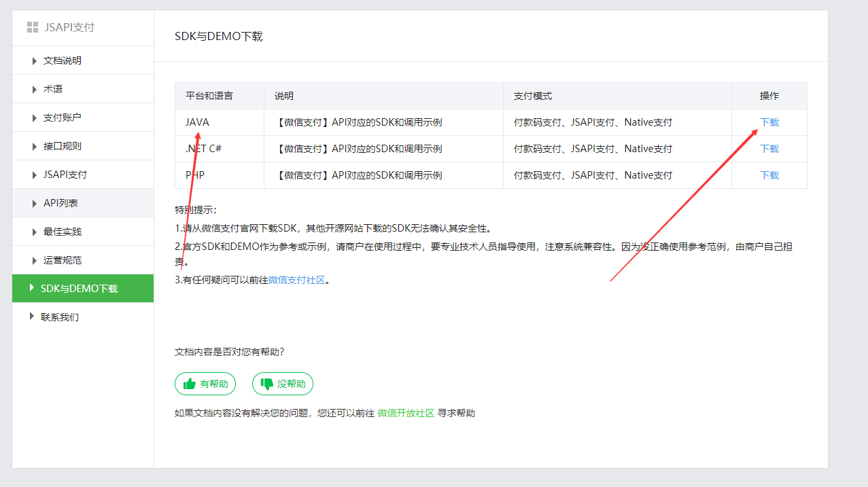Click the 没帮助 feedback button

coord(283,384)
